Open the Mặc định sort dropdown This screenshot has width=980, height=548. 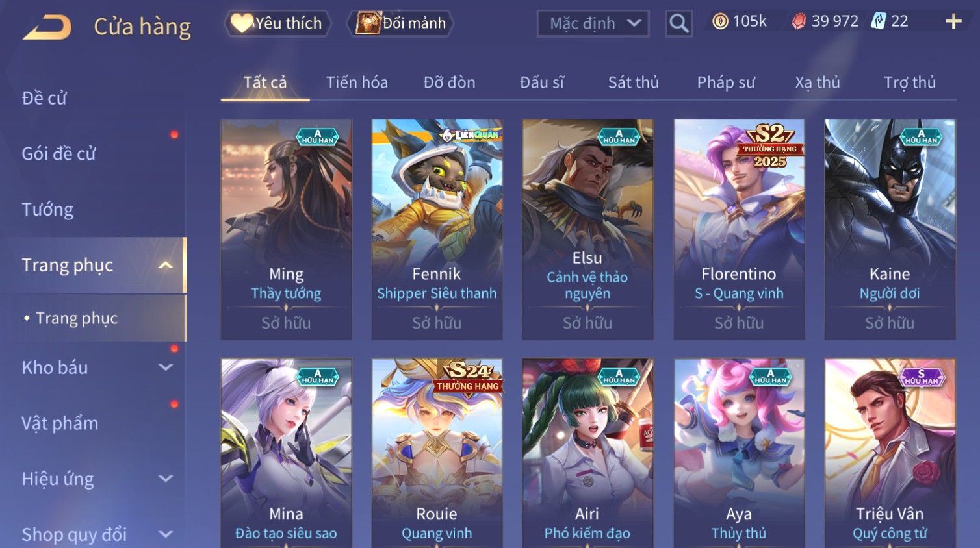pos(593,23)
